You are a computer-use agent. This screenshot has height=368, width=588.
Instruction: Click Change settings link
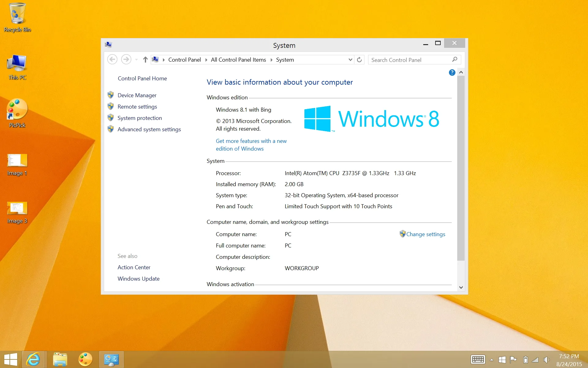click(425, 234)
